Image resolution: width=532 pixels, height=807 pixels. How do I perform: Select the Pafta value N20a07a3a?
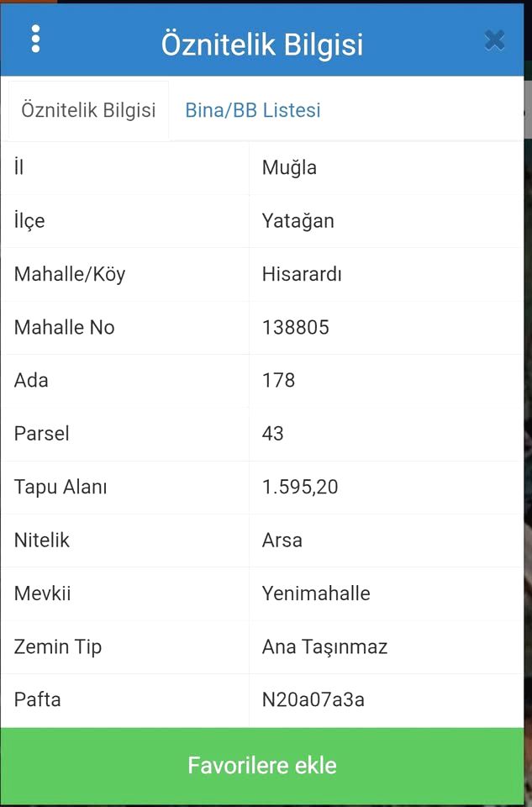313,699
